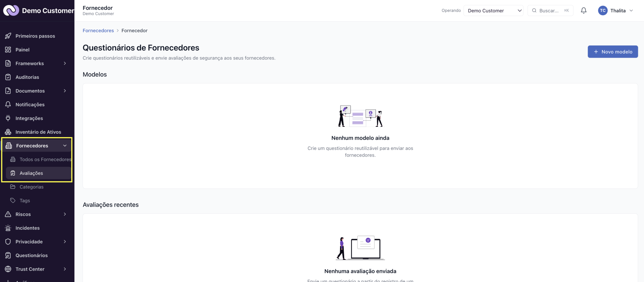Click the TC user avatar

(x=603, y=10)
